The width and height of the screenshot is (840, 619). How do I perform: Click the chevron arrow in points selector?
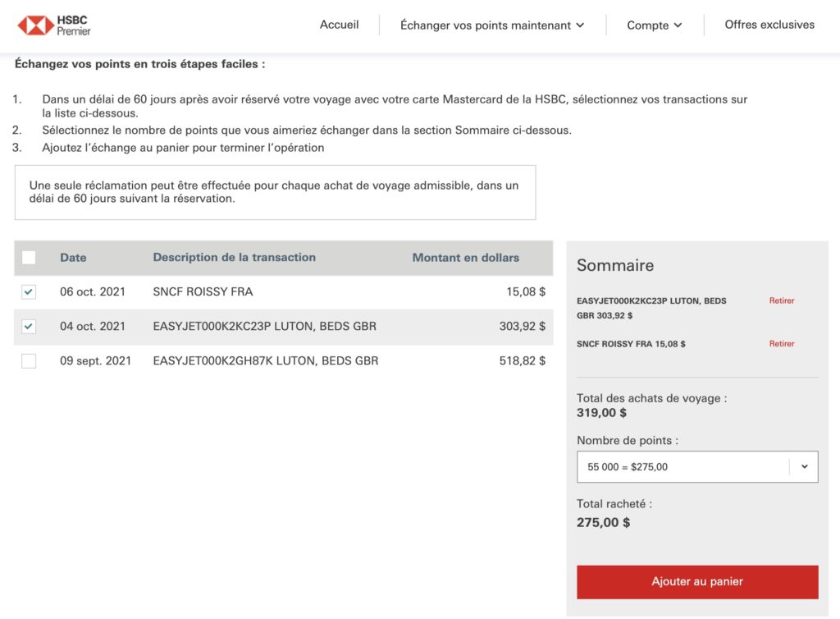point(804,466)
